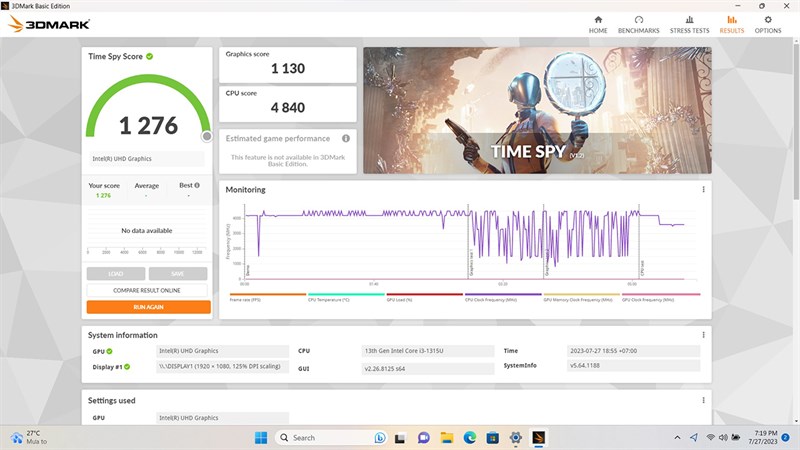Open Wi-Fi network tray icon

click(x=710, y=437)
